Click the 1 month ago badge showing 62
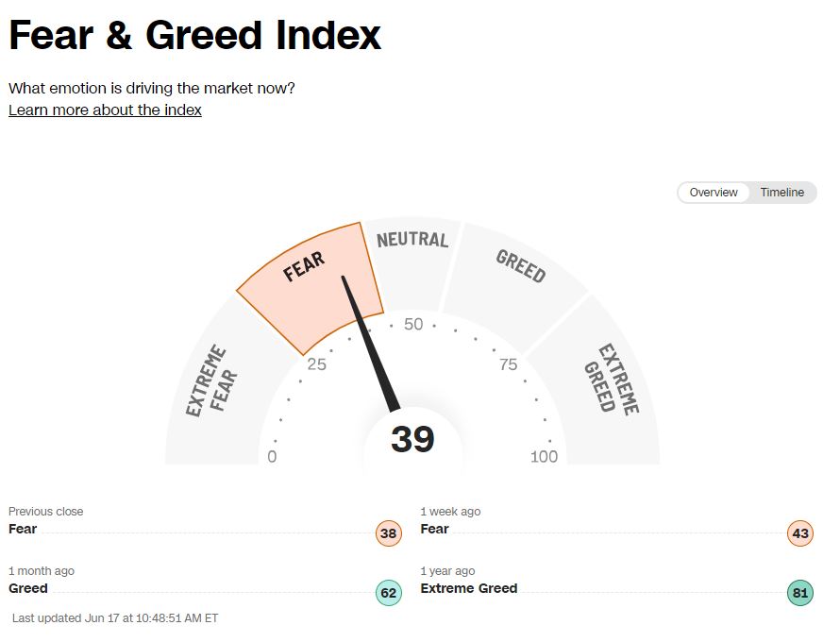 (x=389, y=593)
